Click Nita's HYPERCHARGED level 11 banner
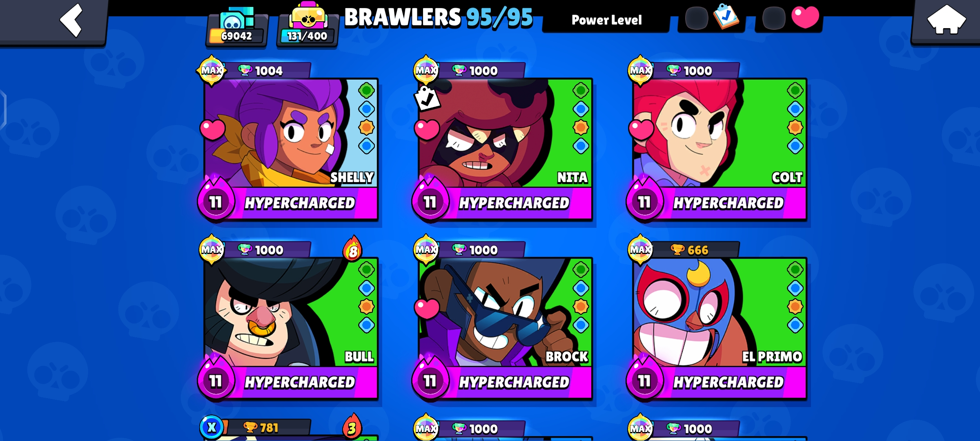This screenshot has width=980, height=441. pyautogui.click(x=502, y=202)
